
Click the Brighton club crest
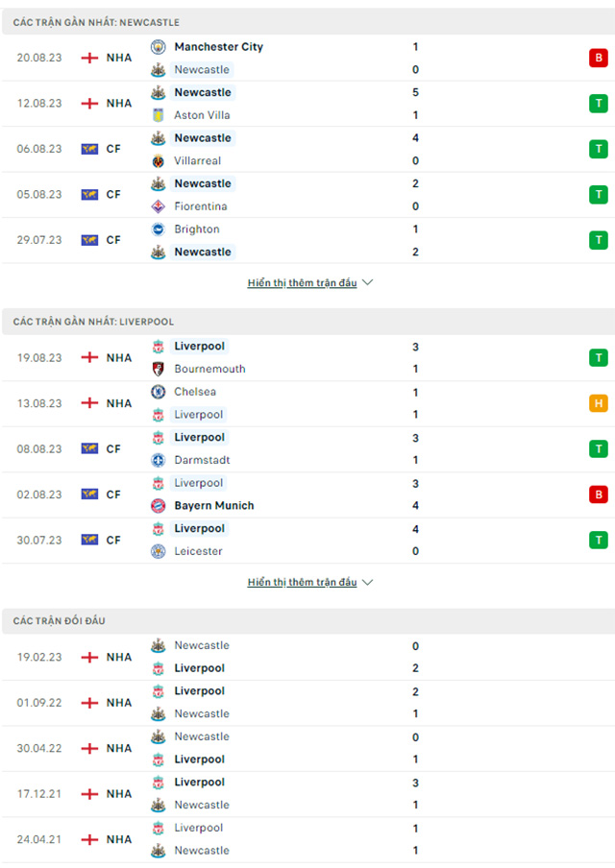tap(158, 229)
